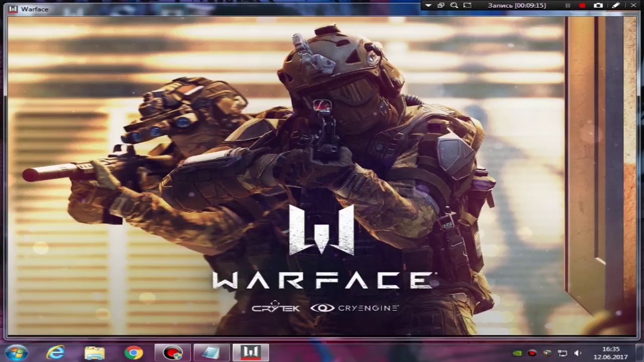The image size is (644, 362).
Task: Click the window-select icon in recorder toolbar
Action: click(441, 6)
